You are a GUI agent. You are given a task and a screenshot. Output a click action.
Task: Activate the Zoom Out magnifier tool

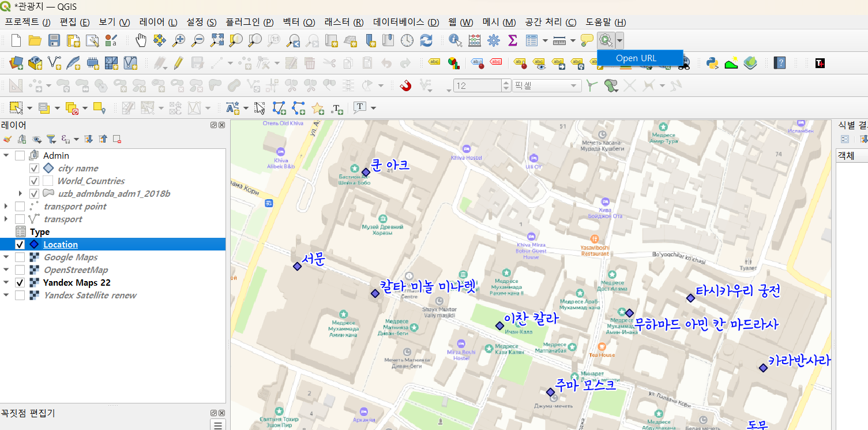198,40
